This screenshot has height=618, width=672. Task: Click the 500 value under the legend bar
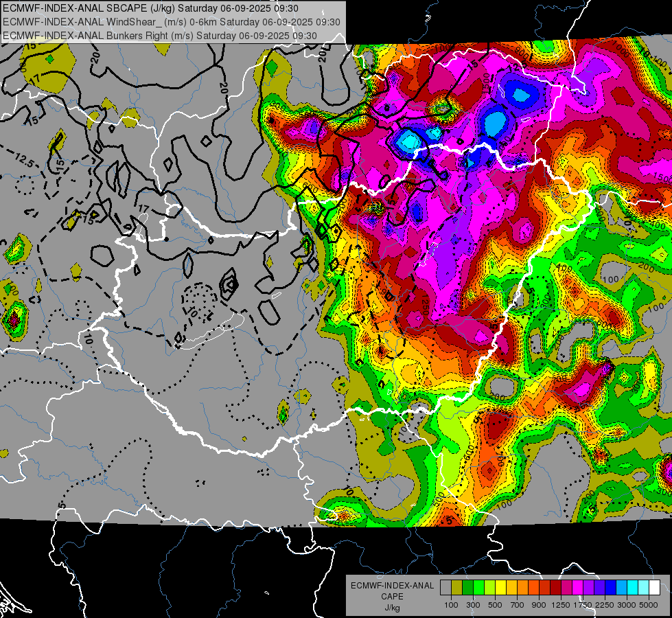[x=495, y=605]
